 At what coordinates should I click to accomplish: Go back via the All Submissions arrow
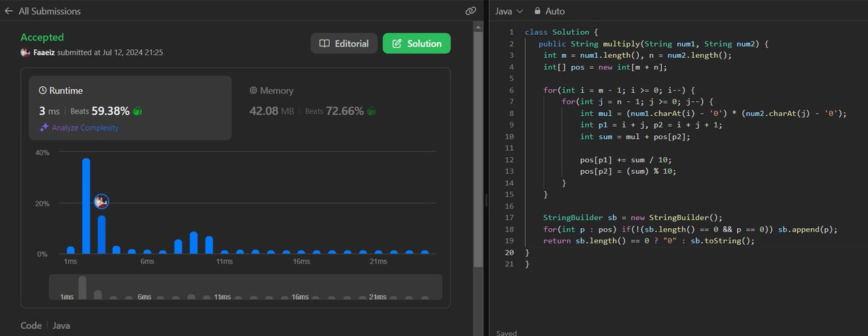(8, 12)
